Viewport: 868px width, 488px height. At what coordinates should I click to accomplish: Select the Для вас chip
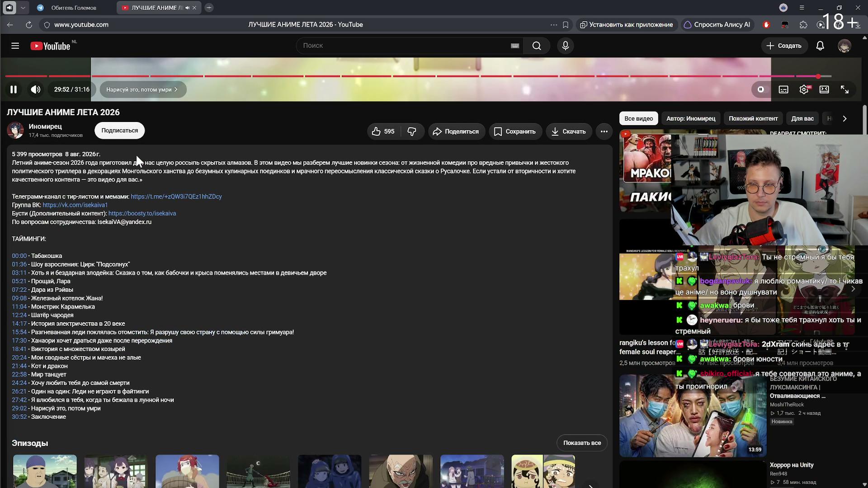[802, 118]
